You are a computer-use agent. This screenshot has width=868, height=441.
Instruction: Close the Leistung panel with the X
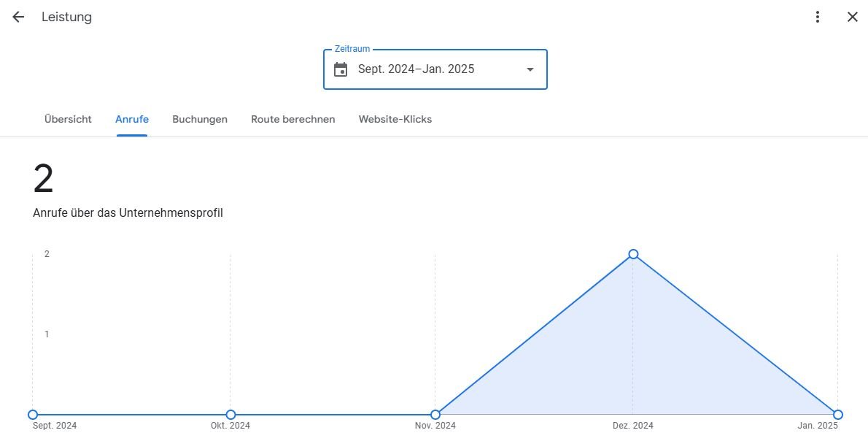tap(852, 17)
